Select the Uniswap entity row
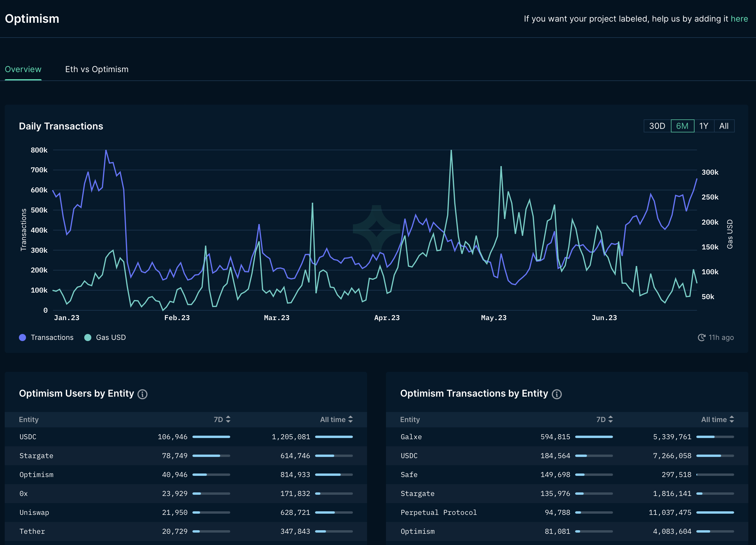 [x=186, y=512]
